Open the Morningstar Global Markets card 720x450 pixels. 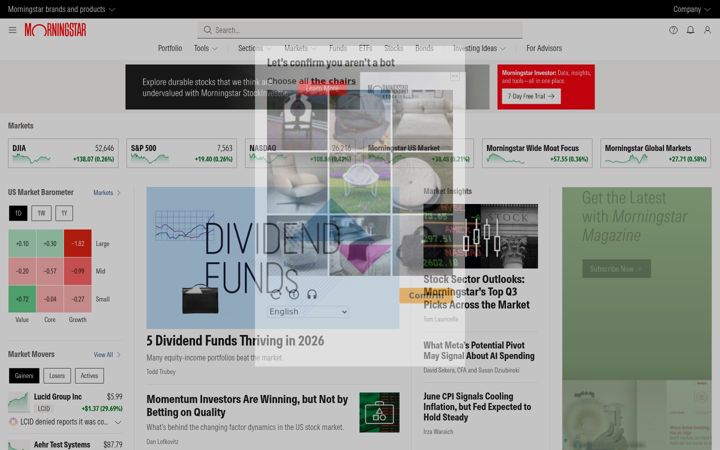[x=656, y=153]
